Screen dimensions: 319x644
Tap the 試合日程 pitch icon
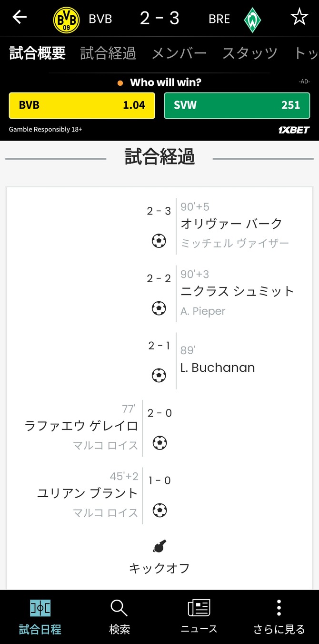pos(40,608)
